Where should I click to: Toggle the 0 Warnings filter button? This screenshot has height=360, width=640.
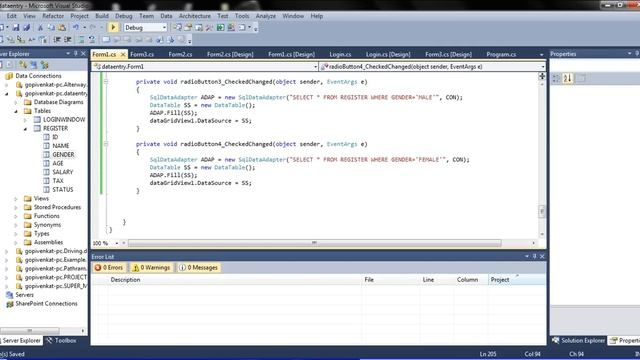click(151, 268)
